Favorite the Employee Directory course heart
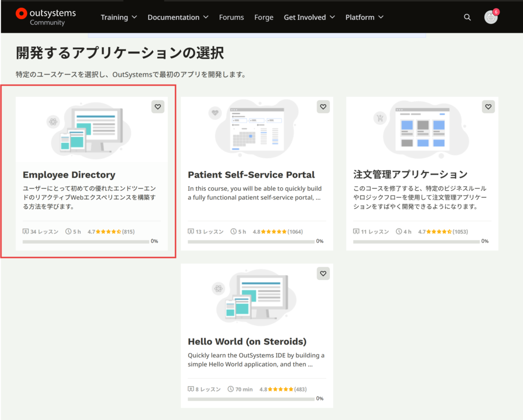Image resolution: width=523 pixels, height=420 pixels. 158,107
